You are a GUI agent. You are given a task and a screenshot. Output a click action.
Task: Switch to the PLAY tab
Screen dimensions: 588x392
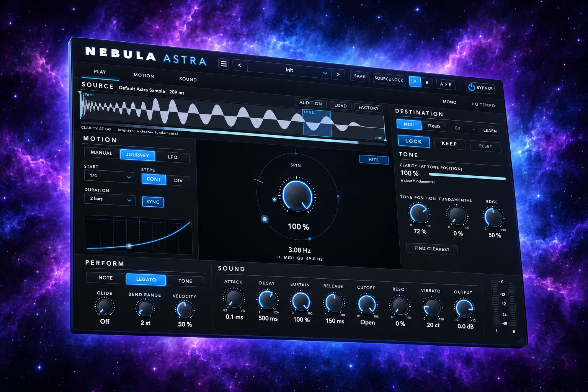tap(100, 72)
